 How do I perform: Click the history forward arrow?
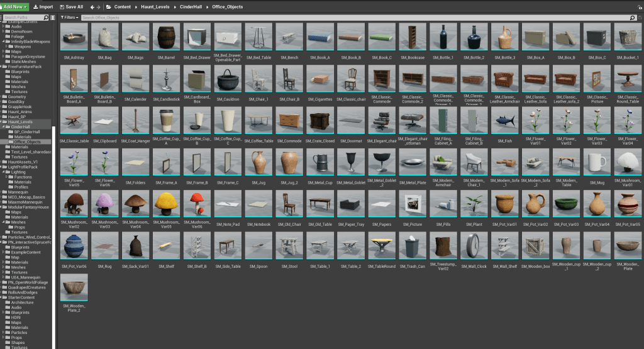(99, 6)
